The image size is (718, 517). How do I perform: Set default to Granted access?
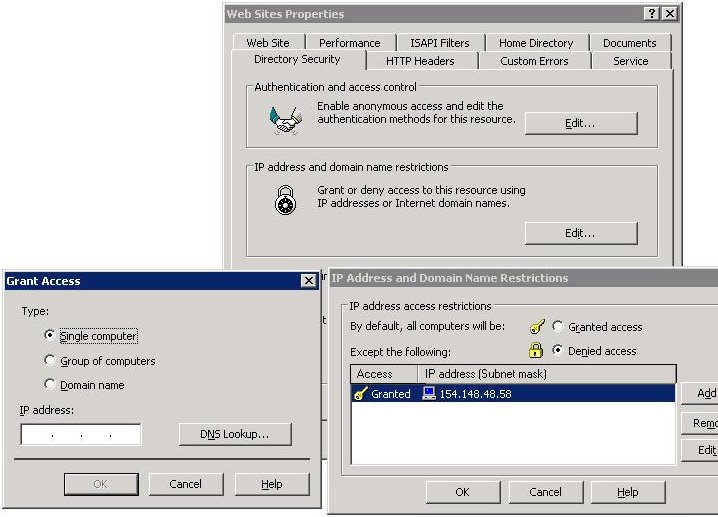(x=558, y=327)
